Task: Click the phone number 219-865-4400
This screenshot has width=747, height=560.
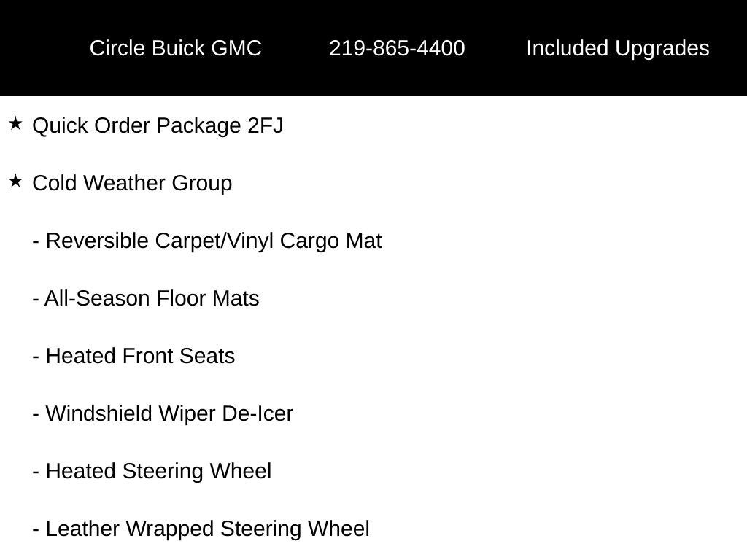Action: 397,48
